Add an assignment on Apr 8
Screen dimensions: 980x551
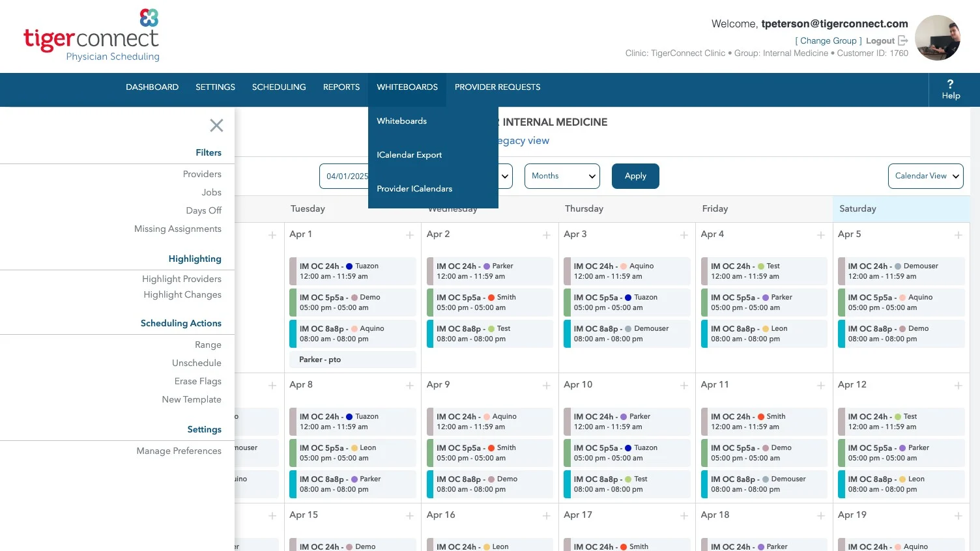(x=410, y=386)
